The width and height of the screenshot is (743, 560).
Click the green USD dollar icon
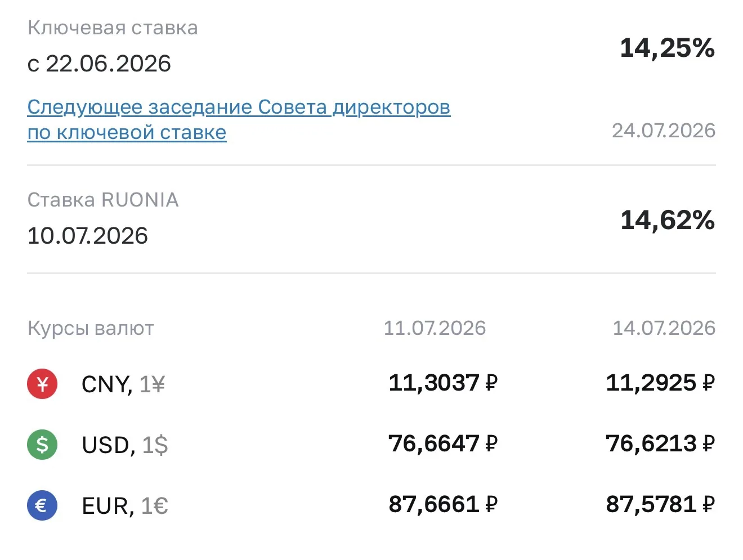click(x=42, y=445)
